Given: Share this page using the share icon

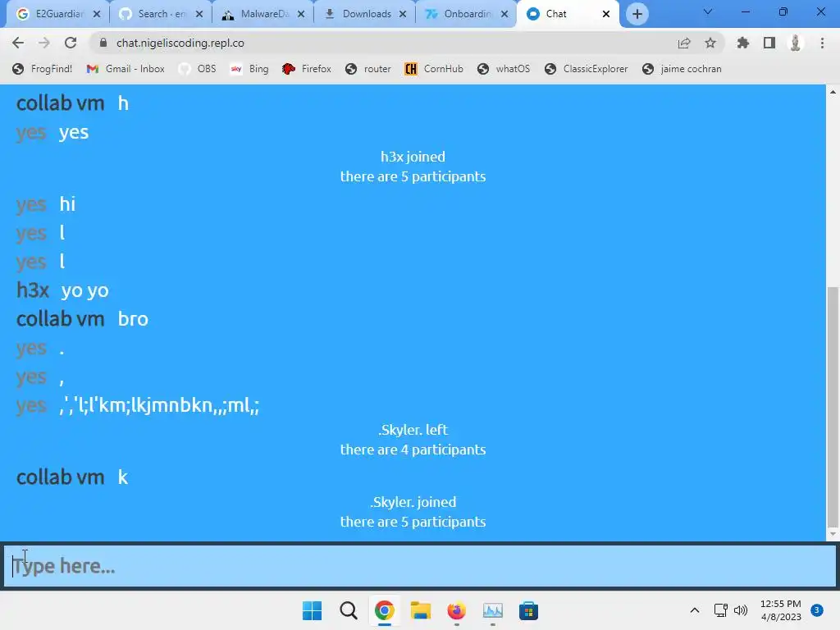Looking at the screenshot, I should point(684,43).
